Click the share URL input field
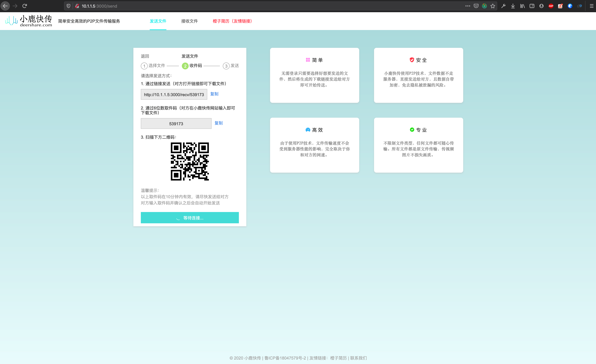 tap(174, 95)
